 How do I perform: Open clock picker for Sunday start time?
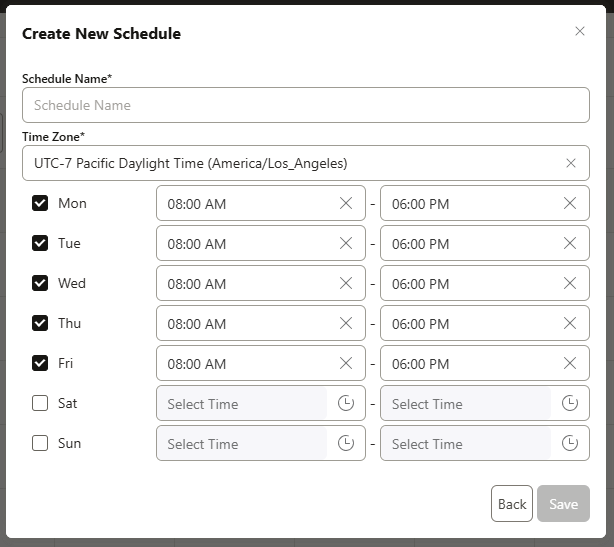coord(346,443)
